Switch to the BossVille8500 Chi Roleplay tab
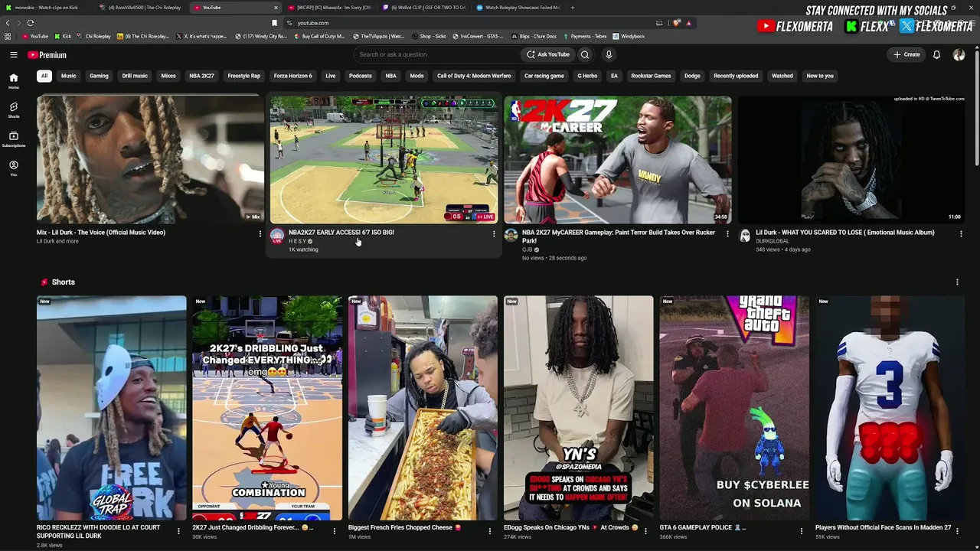This screenshot has height=551, width=980. (x=142, y=8)
